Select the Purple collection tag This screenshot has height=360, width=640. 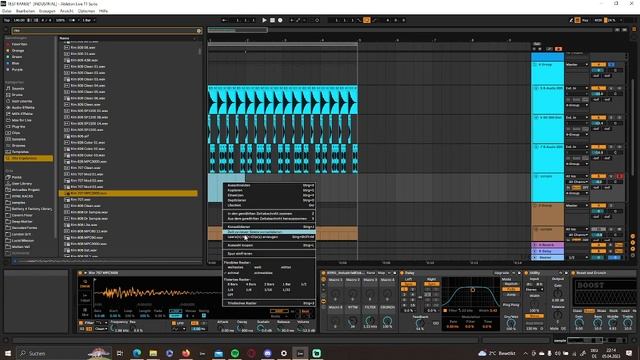pos(17,70)
